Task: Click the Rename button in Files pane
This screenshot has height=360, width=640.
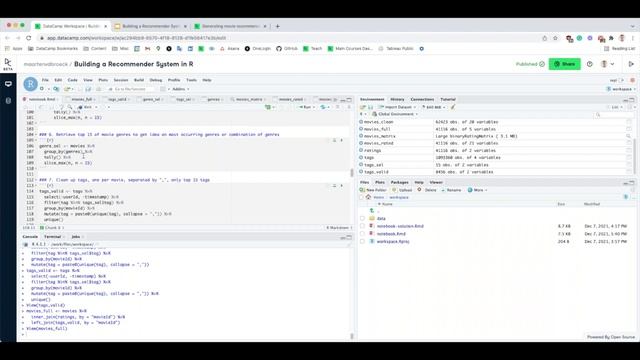Action: (451, 190)
